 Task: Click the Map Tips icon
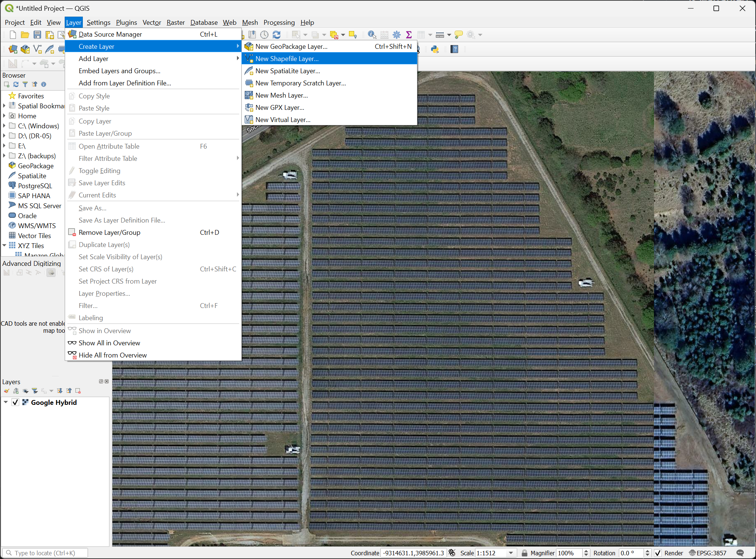pyautogui.click(x=458, y=35)
